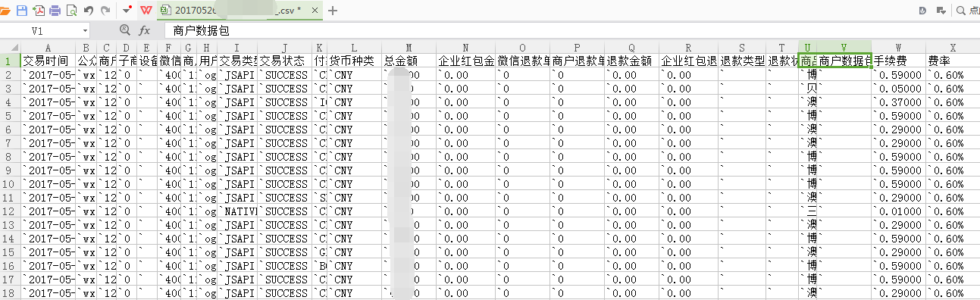The width and height of the screenshot is (980, 300).
Task: Click header cell 货币种类
Action: [354, 61]
